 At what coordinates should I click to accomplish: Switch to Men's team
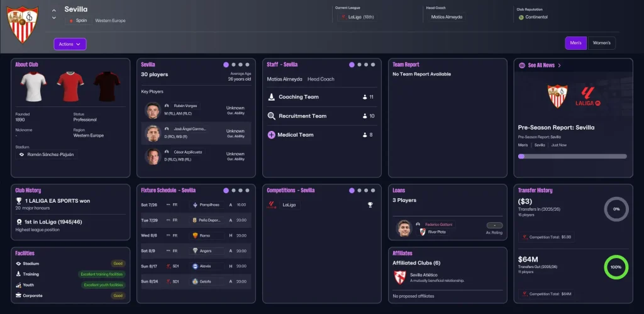point(576,43)
